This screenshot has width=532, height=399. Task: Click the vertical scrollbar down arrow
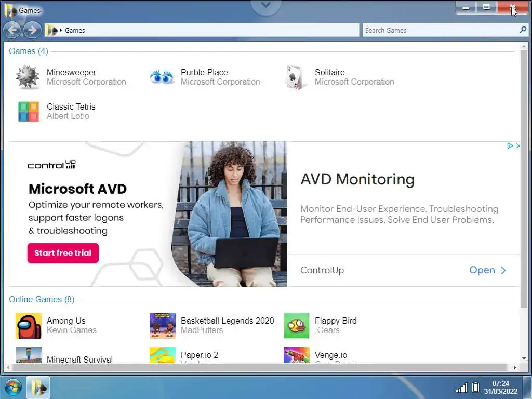(524, 358)
